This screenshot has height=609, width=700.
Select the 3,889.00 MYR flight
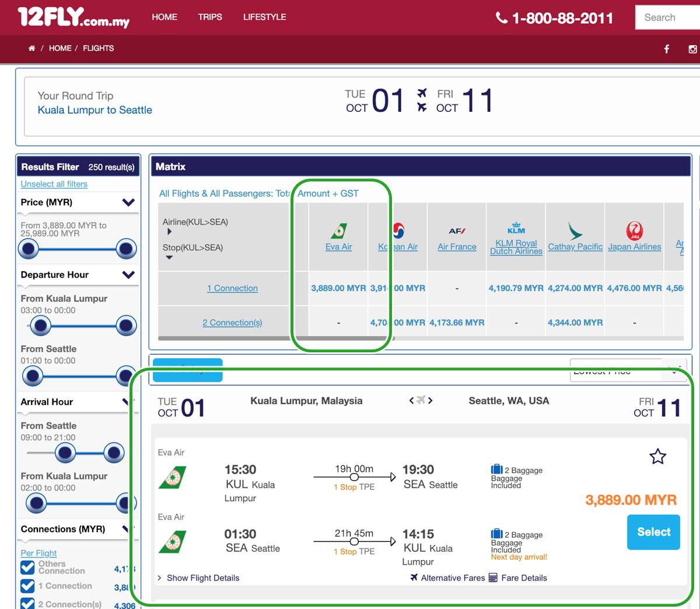coord(653,532)
